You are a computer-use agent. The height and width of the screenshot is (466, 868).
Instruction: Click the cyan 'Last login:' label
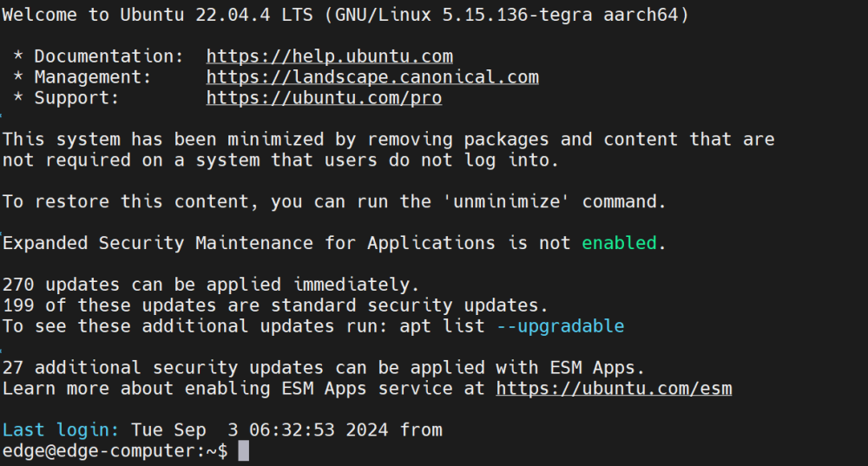61,430
